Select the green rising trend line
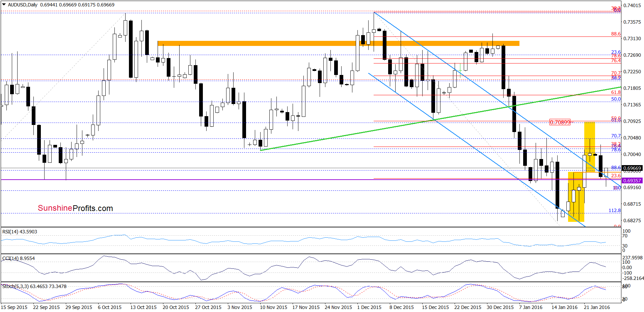644x312 pixels. pyautogui.click(x=440, y=119)
